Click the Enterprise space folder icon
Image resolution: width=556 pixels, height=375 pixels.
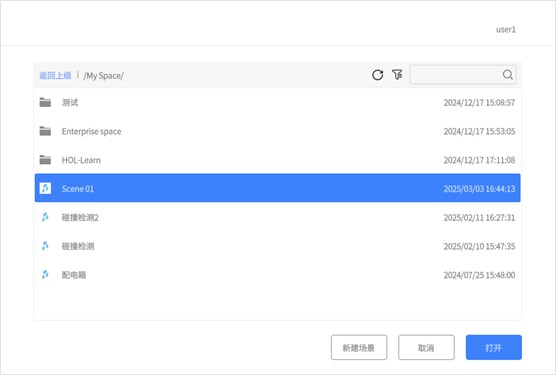(45, 131)
